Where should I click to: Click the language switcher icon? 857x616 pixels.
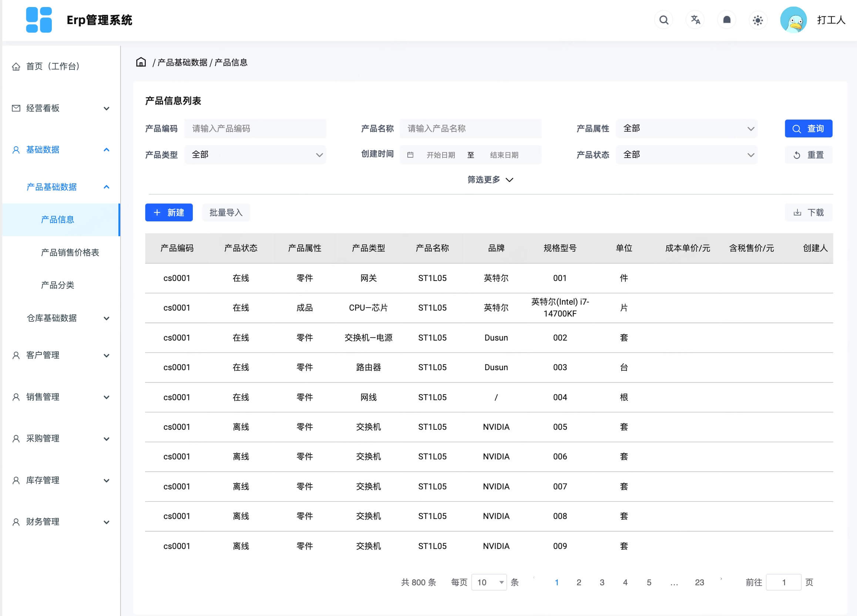click(x=695, y=20)
